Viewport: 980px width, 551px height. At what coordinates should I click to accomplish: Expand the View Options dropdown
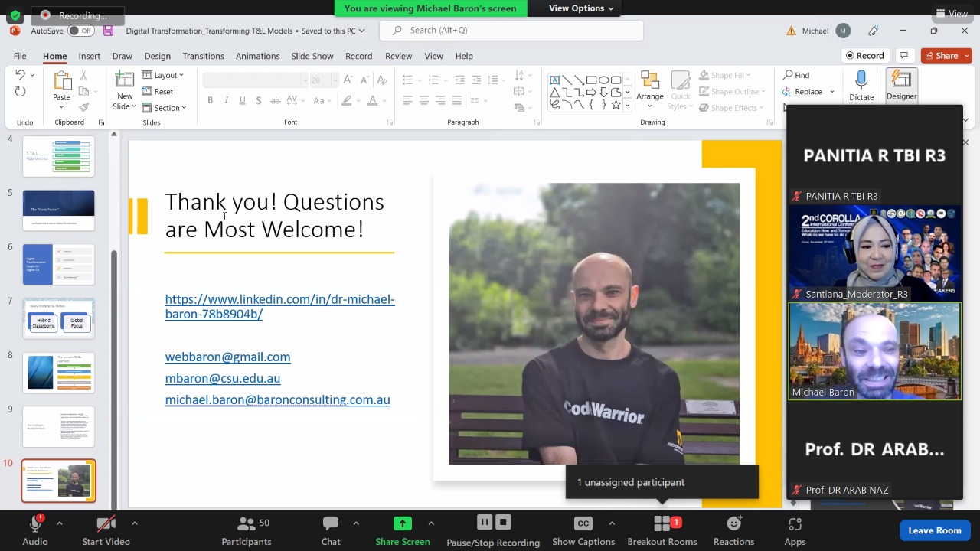[x=580, y=8]
